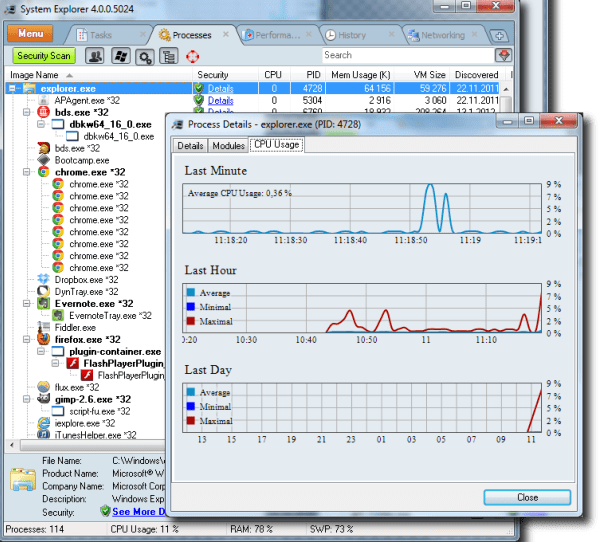Click the gears search toolbar icon
This screenshot has height=542, width=600.
pyautogui.click(x=145, y=57)
